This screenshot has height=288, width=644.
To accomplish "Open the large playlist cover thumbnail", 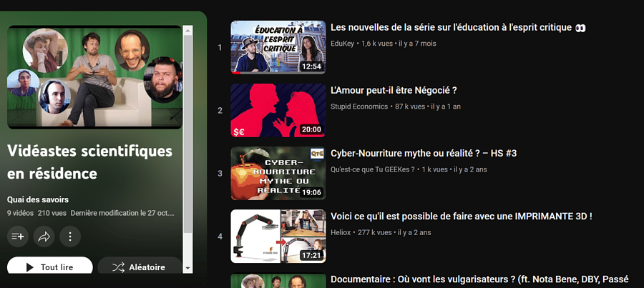I will click(x=94, y=77).
